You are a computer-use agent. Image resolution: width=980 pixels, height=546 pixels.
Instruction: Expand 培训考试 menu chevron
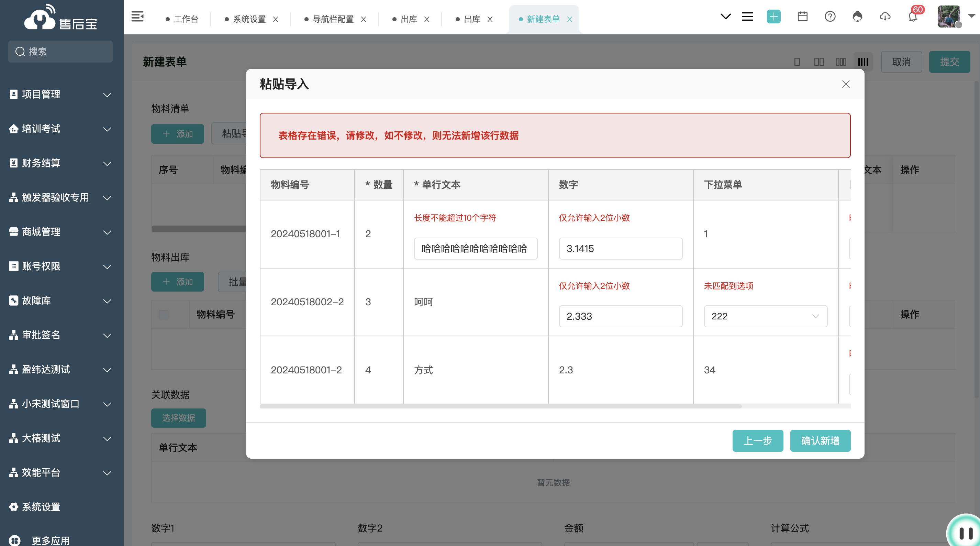coord(107,129)
